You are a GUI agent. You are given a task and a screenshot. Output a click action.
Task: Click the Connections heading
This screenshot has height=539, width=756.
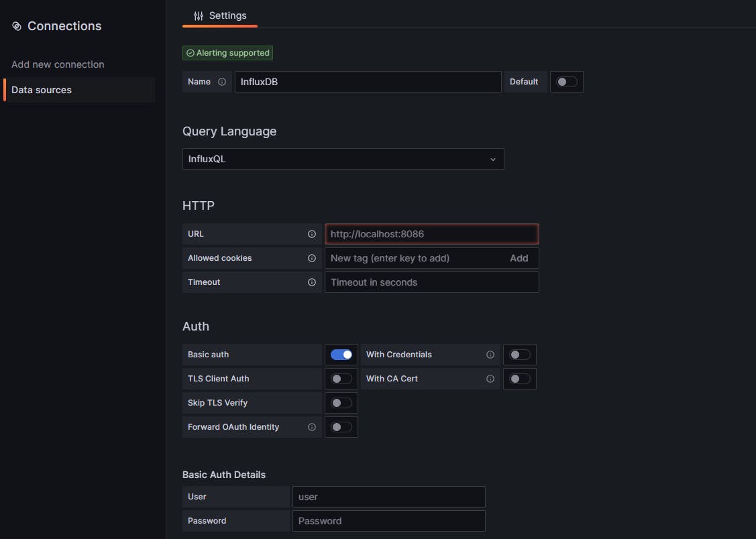tap(64, 26)
